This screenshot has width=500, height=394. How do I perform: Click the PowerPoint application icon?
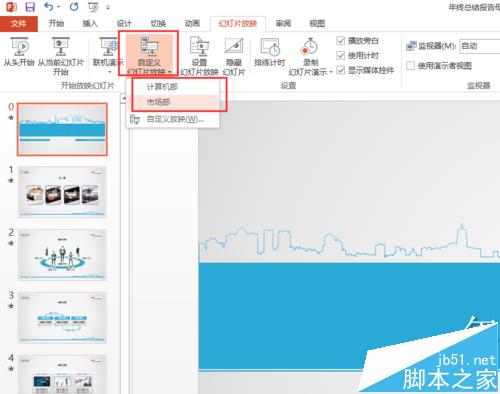11,7
